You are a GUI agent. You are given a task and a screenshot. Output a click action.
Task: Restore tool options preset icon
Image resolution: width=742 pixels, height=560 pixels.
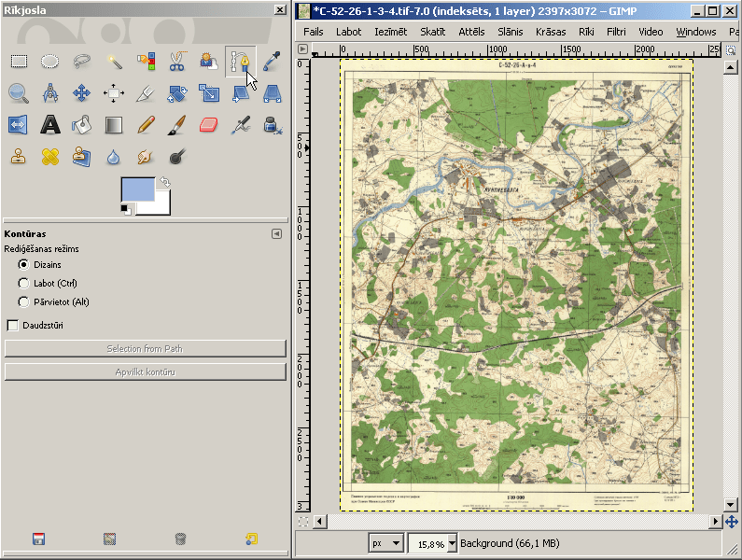point(110,539)
